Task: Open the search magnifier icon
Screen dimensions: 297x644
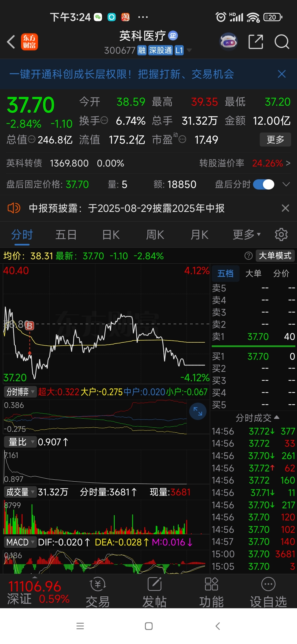Action: coord(282,42)
